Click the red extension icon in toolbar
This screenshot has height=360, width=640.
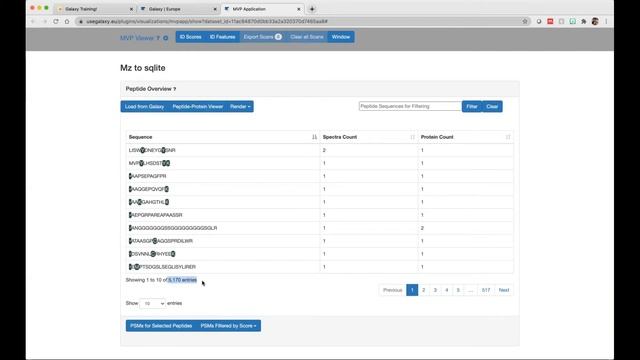(x=550, y=21)
